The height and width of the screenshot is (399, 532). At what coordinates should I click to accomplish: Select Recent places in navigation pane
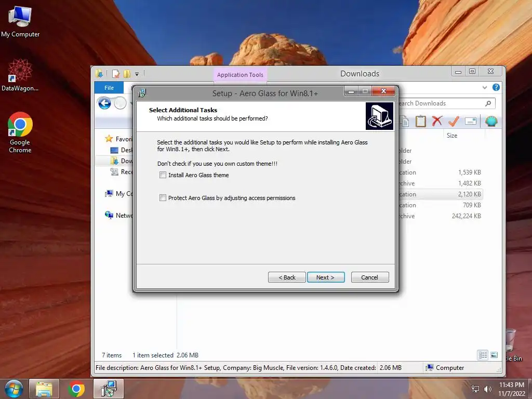(122, 171)
